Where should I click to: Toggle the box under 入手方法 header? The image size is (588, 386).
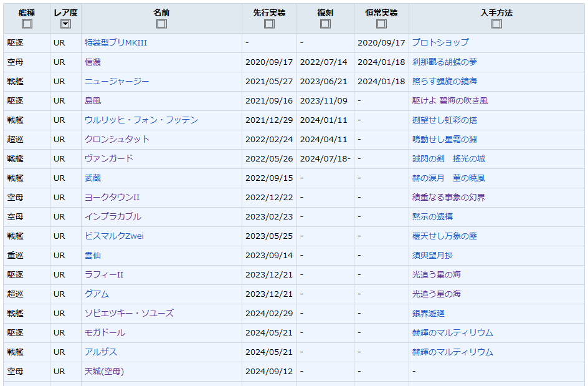496,24
